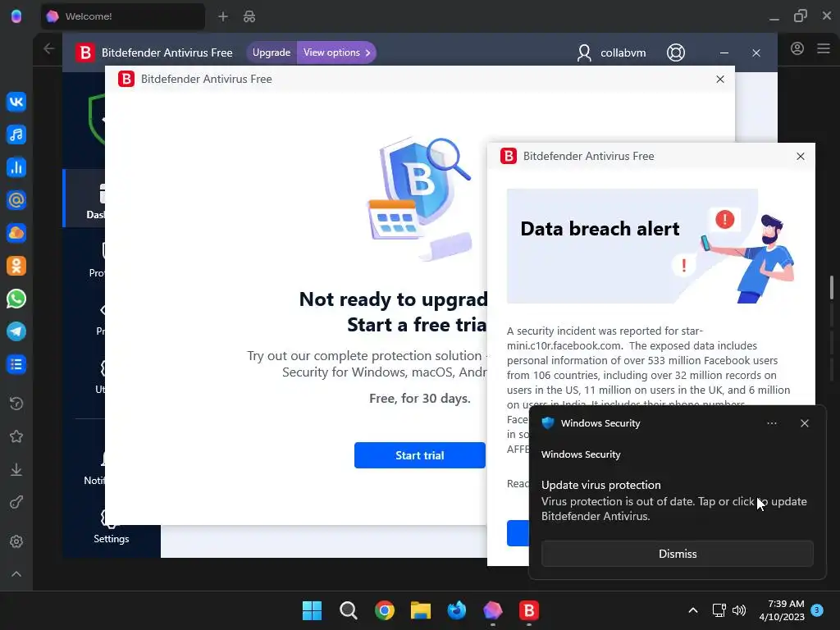Close the Windows Security toast
This screenshot has width=840, height=630.
click(804, 423)
